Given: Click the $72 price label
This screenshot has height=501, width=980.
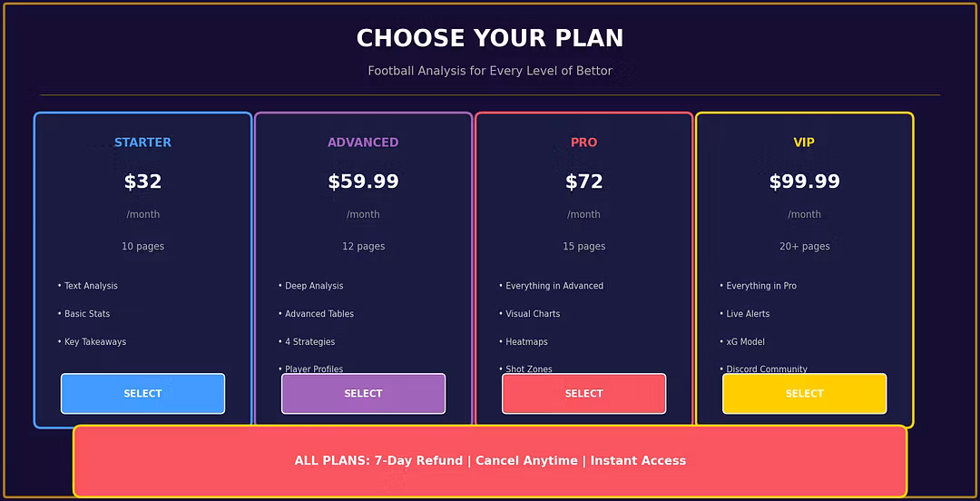Looking at the screenshot, I should click(583, 182).
